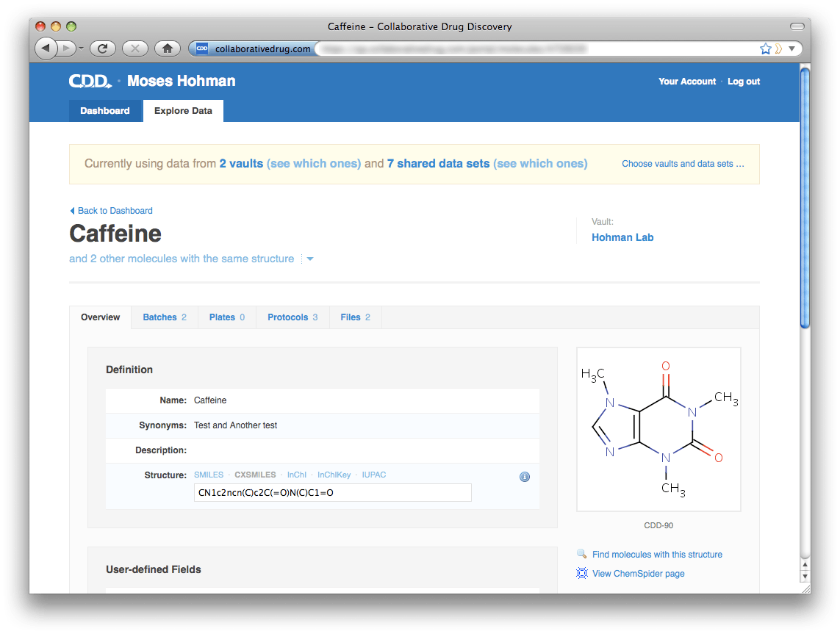
Task: Click the RSS feed icon in address bar
Action: coord(778,48)
